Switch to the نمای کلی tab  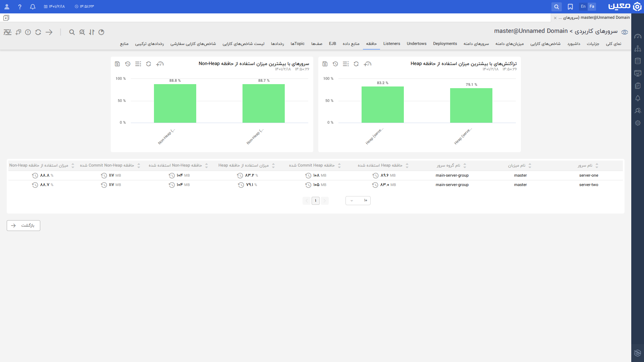tap(613, 44)
